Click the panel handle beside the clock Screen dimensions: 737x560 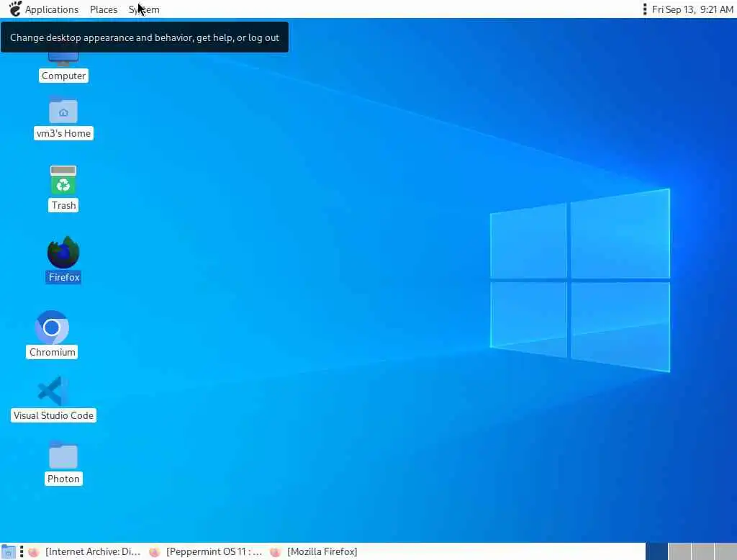pos(644,9)
